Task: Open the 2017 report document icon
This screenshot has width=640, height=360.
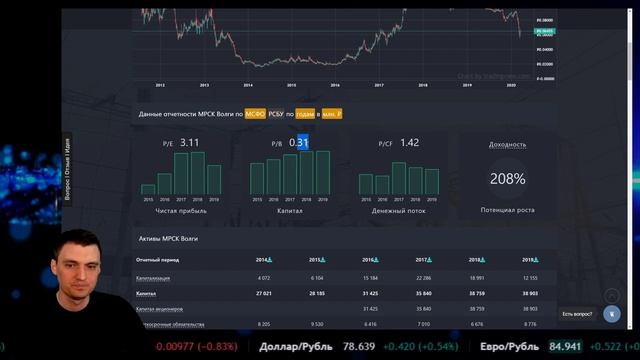Action: pos(429,260)
